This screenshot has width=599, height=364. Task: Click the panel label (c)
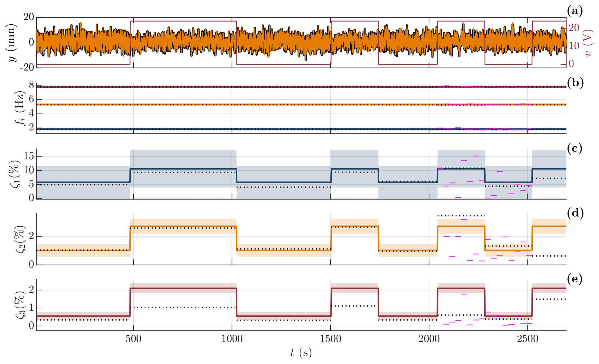[x=574, y=148]
